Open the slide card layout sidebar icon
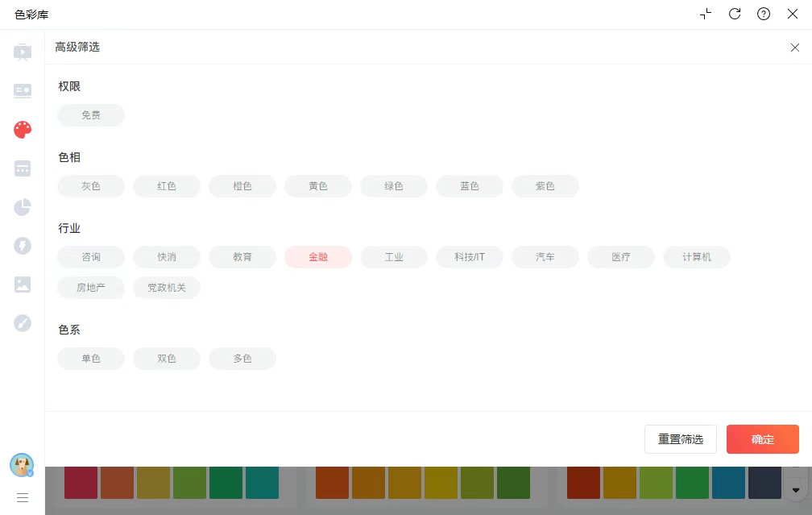Screen dimensions: 812x515 (23, 90)
